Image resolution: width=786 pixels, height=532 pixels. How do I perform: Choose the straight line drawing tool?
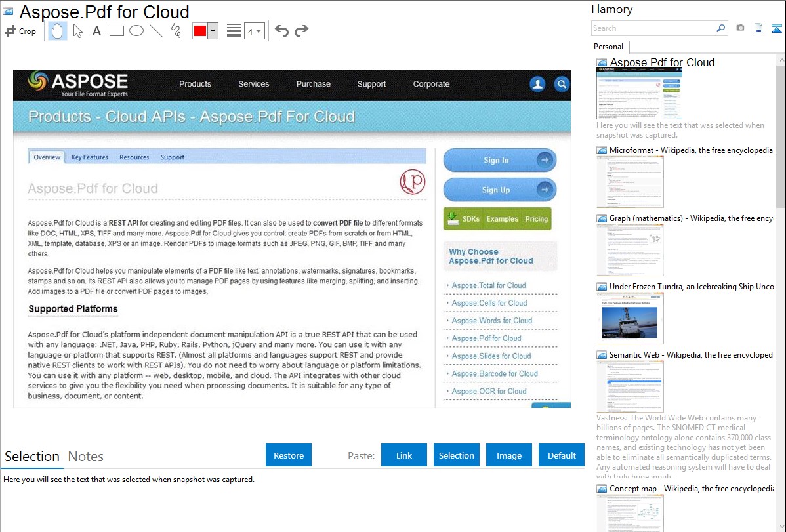pos(156,31)
